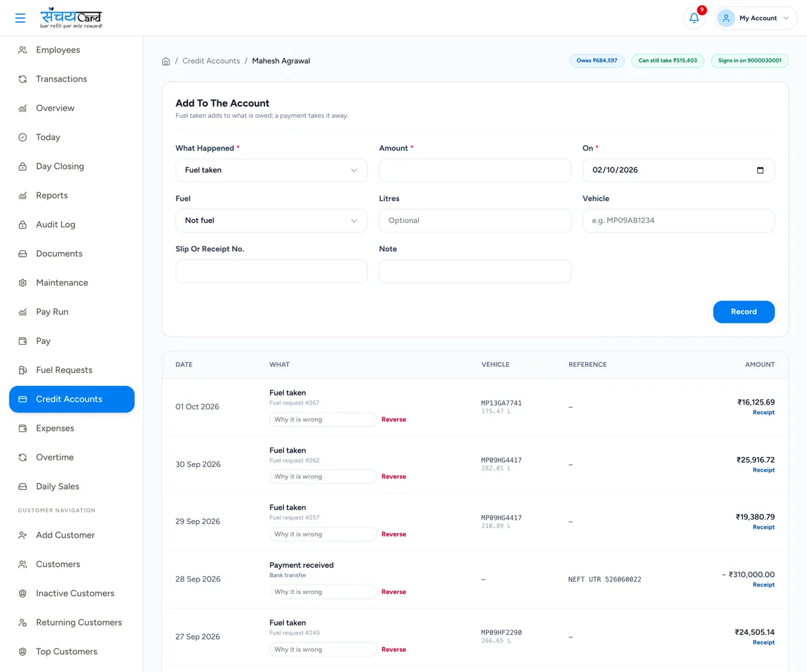
Task: Reverse the Payment received entry
Action: tap(393, 592)
